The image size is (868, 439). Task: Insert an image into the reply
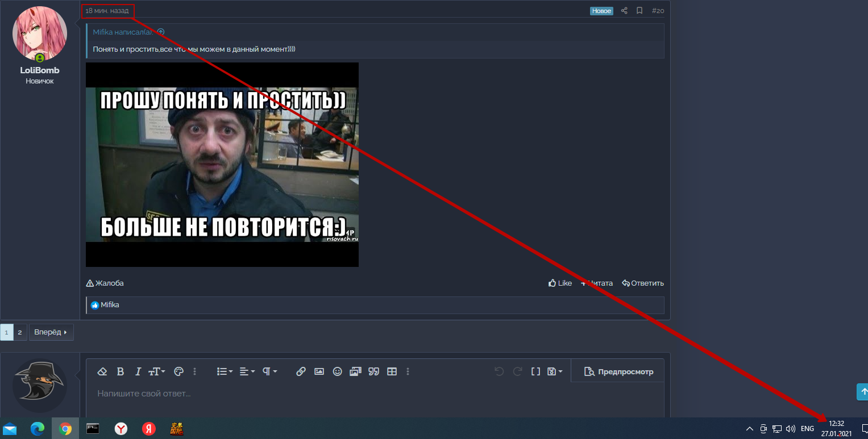[x=319, y=371]
